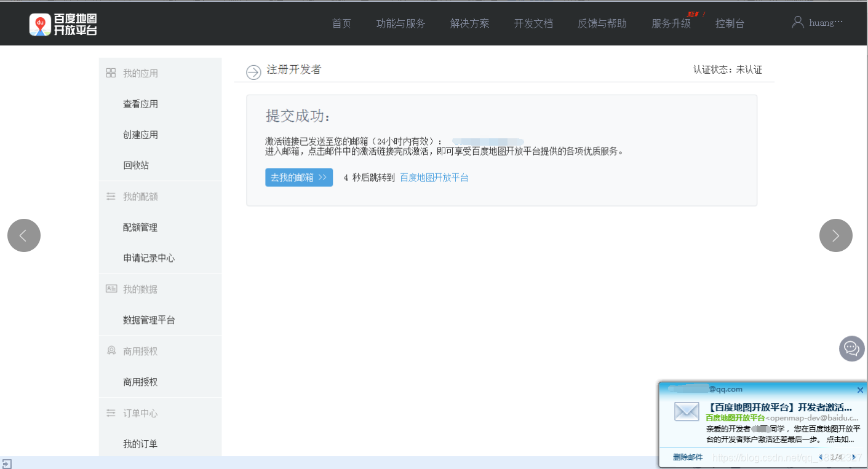Click the @qq.com address in the popup header
Image resolution: width=868 pixels, height=469 pixels.
pyautogui.click(x=725, y=389)
